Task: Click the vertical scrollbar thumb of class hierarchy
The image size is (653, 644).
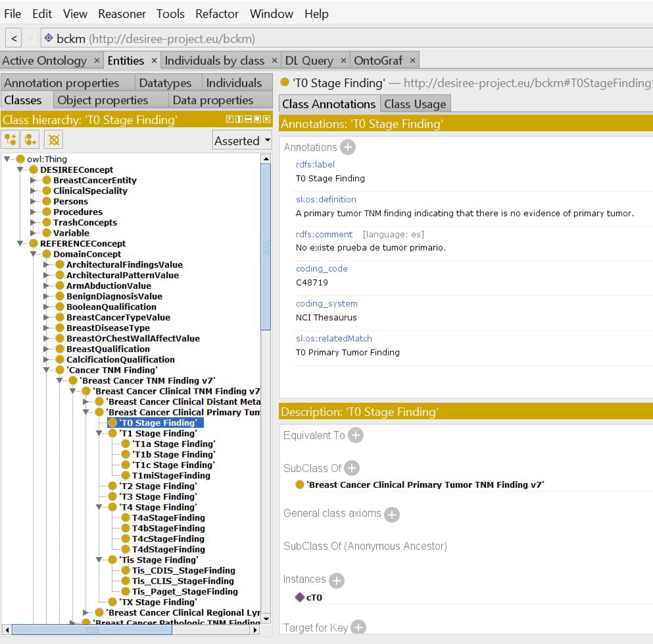Action: coord(266,247)
